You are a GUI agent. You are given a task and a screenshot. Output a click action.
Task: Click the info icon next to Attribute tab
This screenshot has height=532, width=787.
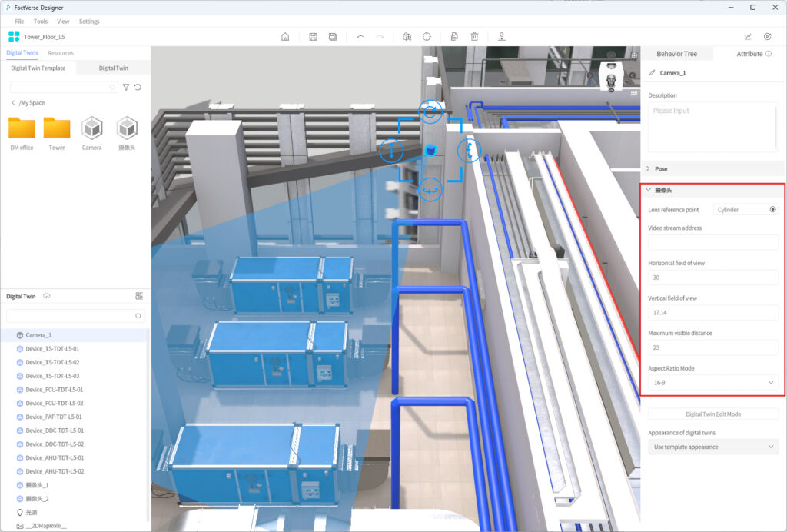(x=769, y=54)
